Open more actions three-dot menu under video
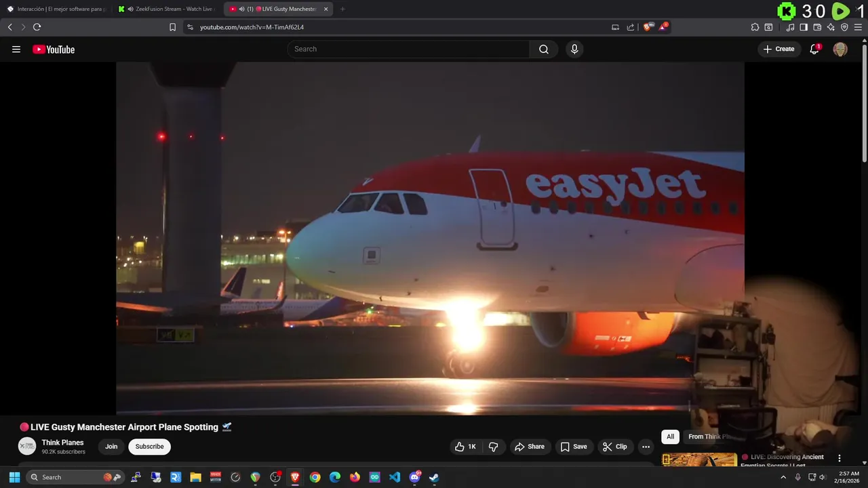Viewport: 868px width, 488px height. pos(646,447)
